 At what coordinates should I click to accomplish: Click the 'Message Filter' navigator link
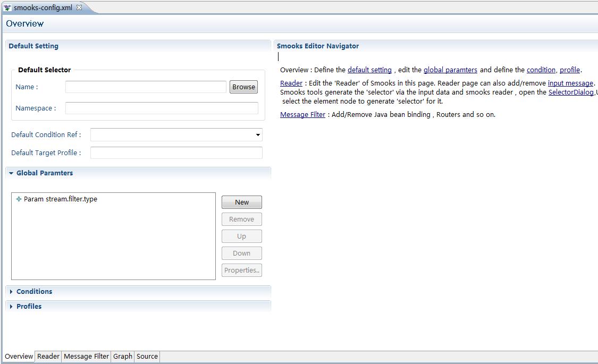point(302,114)
